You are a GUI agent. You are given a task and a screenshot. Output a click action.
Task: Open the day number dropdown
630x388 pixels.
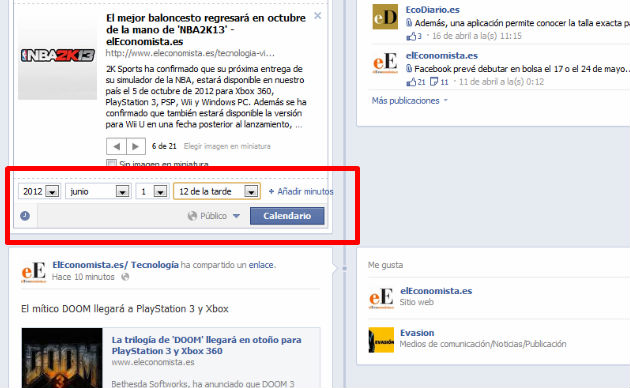point(152,191)
